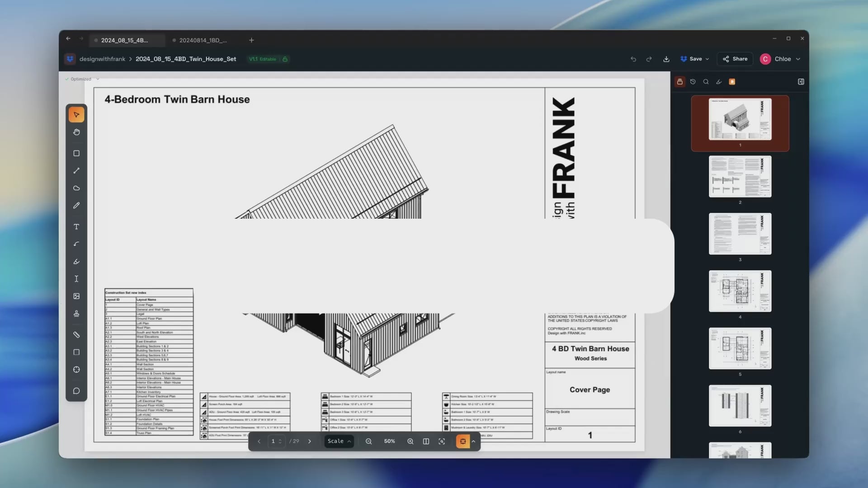
Task: Expand the Save options chevron
Action: tap(707, 59)
